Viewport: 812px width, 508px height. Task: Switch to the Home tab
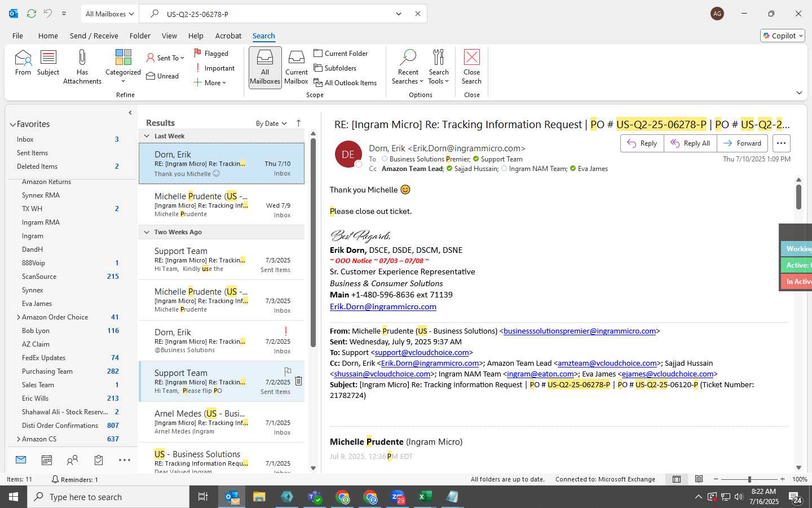(x=48, y=36)
